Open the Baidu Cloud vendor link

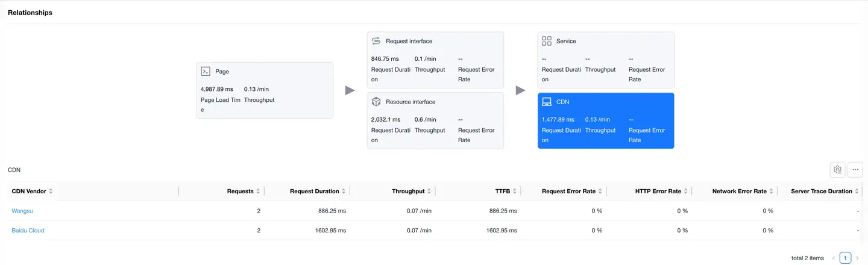pyautogui.click(x=28, y=230)
